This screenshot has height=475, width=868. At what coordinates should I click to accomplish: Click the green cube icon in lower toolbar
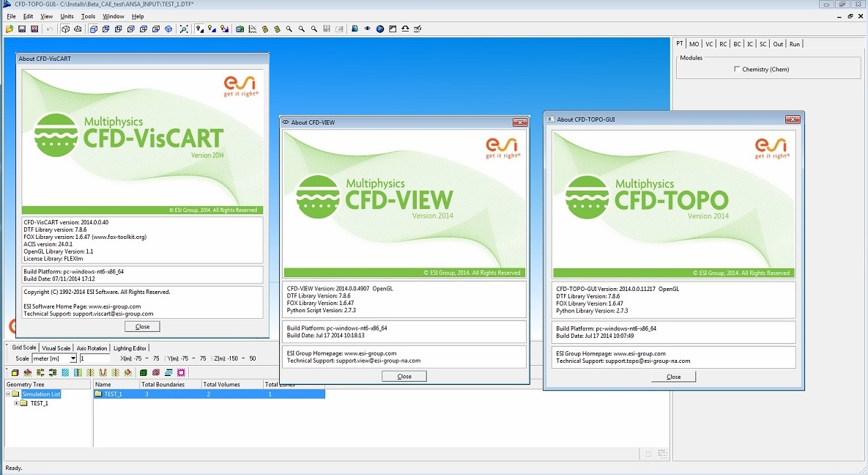(144, 372)
